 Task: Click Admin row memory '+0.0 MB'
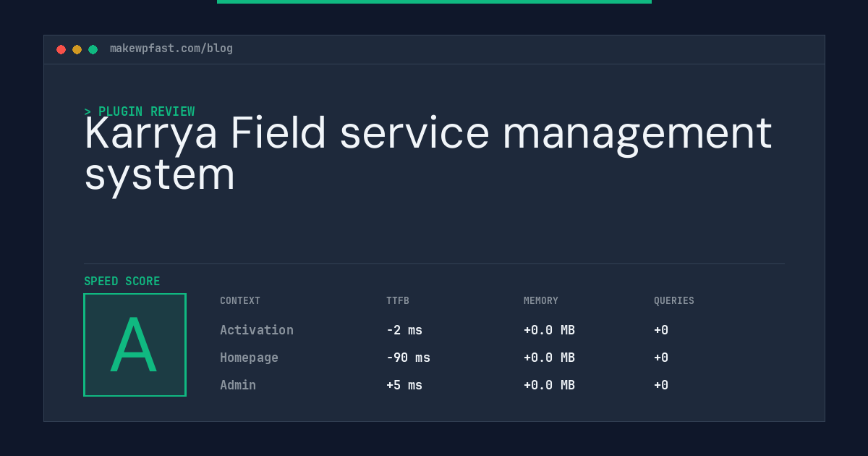(549, 385)
